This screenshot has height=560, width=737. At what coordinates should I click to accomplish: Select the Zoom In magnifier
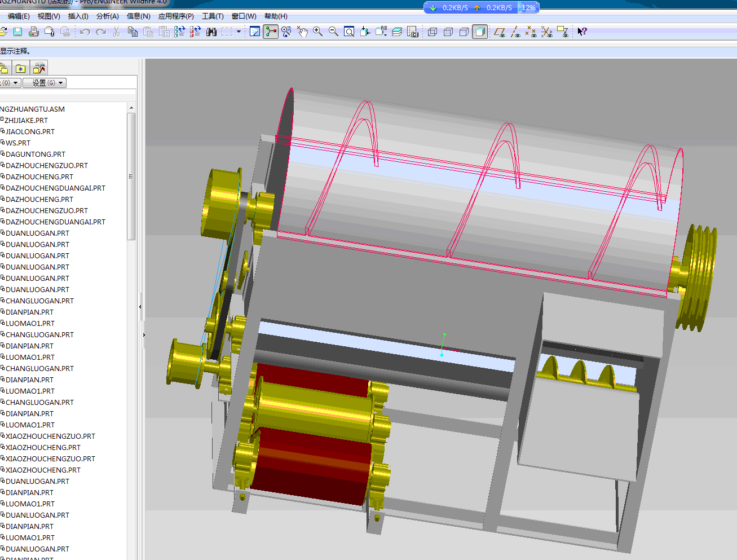point(318,32)
